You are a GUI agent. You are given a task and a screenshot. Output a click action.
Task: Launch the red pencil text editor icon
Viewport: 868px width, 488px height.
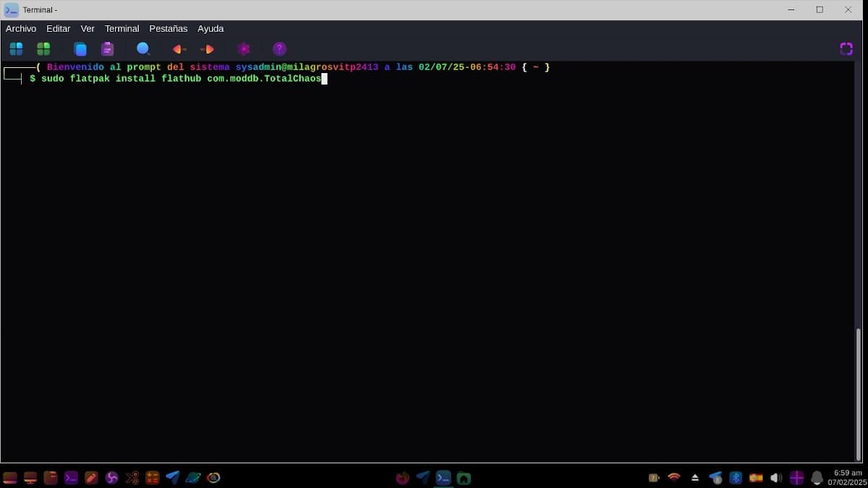tap(91, 478)
